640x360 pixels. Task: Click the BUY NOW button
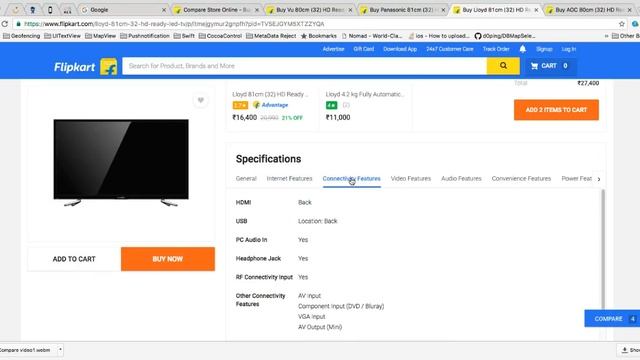168,259
